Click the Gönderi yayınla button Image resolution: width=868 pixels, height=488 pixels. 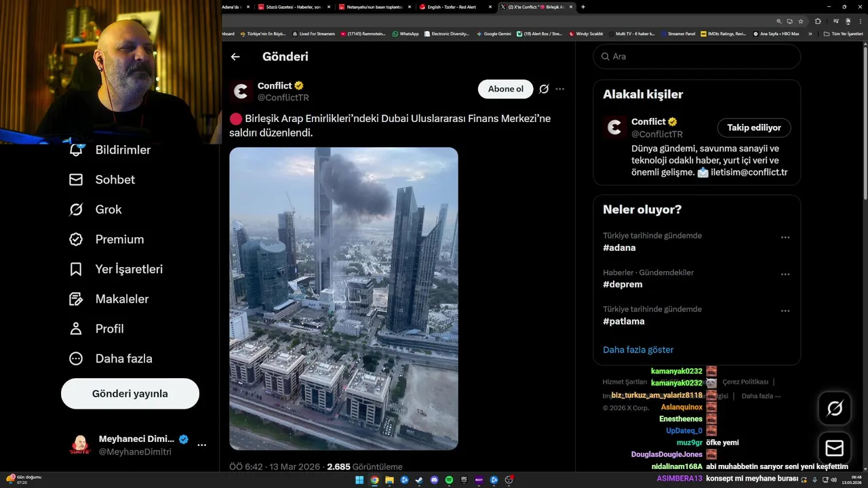tap(130, 394)
